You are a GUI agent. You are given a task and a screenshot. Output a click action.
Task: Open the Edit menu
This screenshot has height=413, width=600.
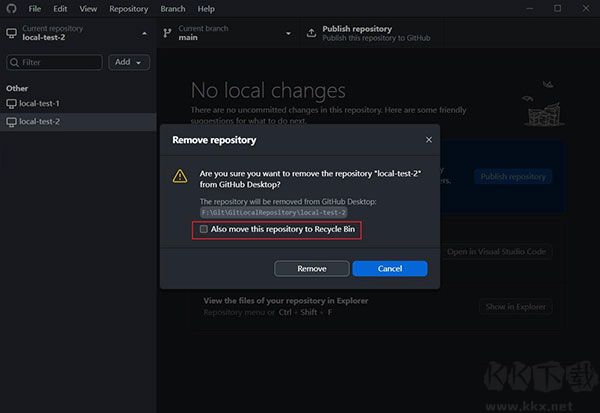[x=60, y=8]
